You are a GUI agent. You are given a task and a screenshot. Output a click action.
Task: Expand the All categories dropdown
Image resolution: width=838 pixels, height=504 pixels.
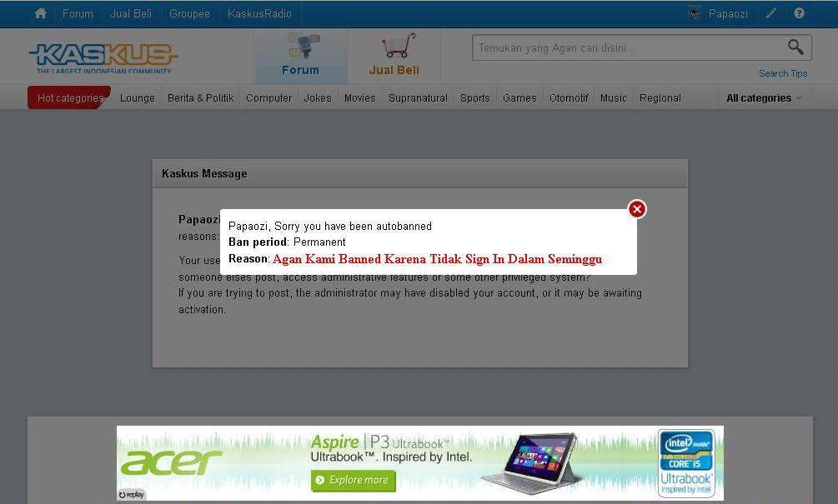pyautogui.click(x=765, y=98)
